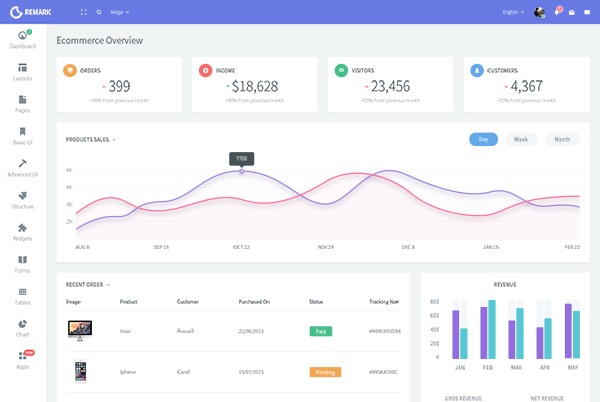Click the iMac product thumbnail
Viewport: 600px width, 402px height.
click(81, 329)
